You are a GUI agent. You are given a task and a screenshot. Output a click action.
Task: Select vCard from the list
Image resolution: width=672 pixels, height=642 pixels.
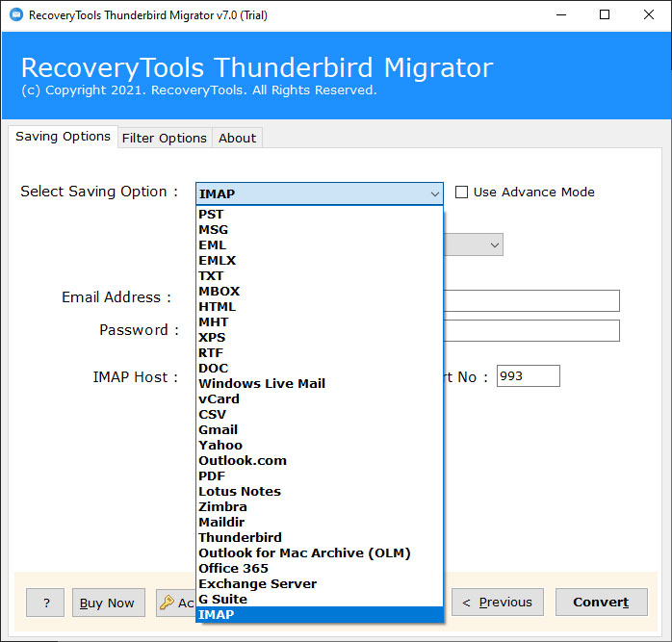[320, 398]
